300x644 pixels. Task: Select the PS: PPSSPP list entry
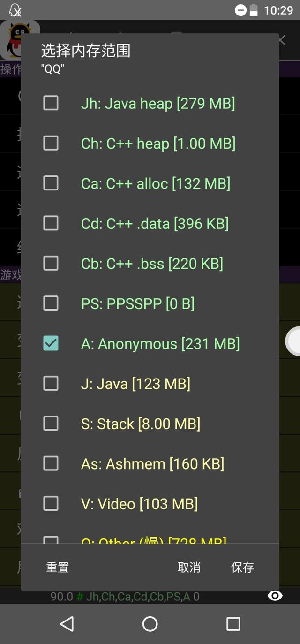150,303
